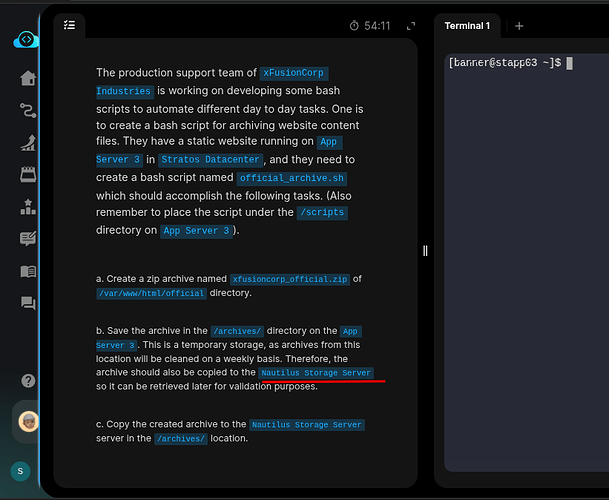Click '/archives/' location in step c
609x500 pixels.
(181, 439)
